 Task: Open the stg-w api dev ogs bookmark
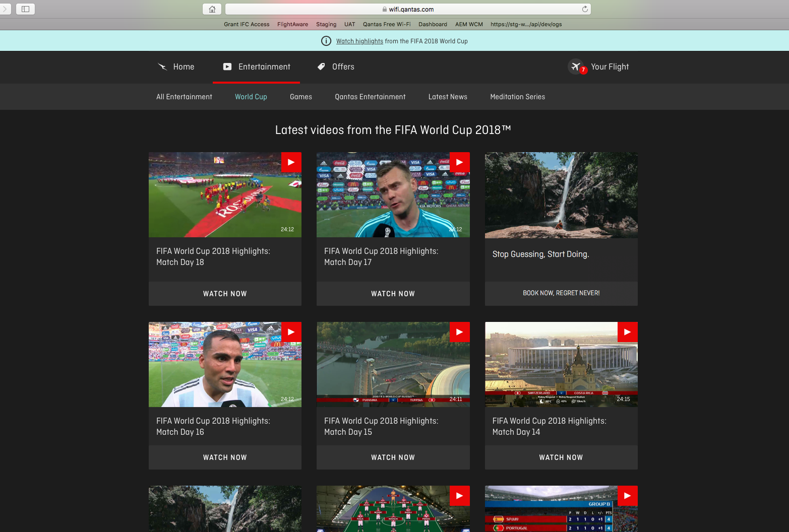[x=526, y=24]
